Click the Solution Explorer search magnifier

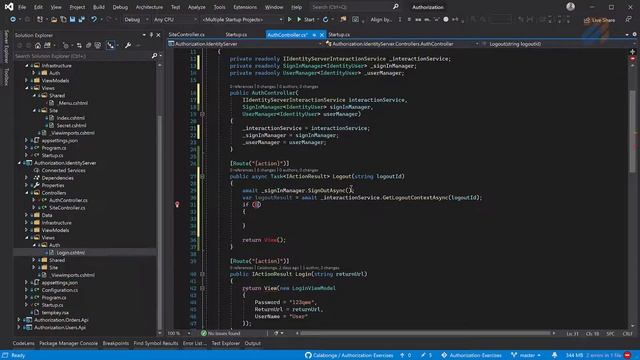coord(154,56)
